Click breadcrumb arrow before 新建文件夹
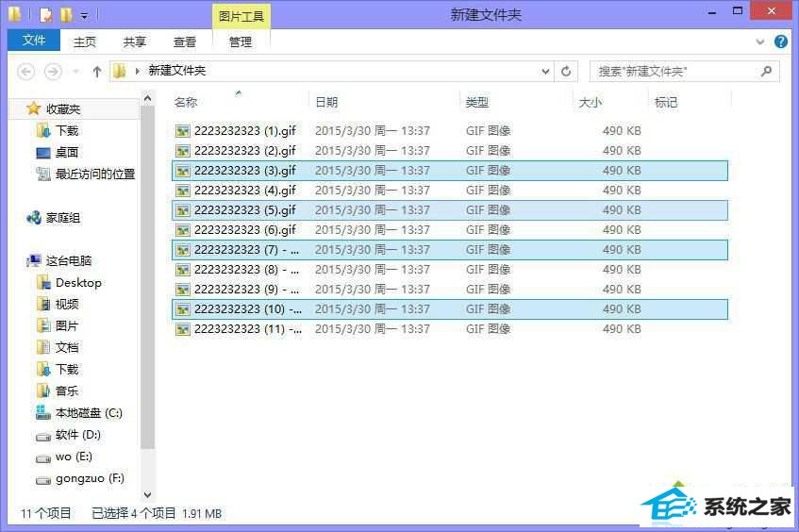This screenshot has width=799, height=532. tap(137, 72)
